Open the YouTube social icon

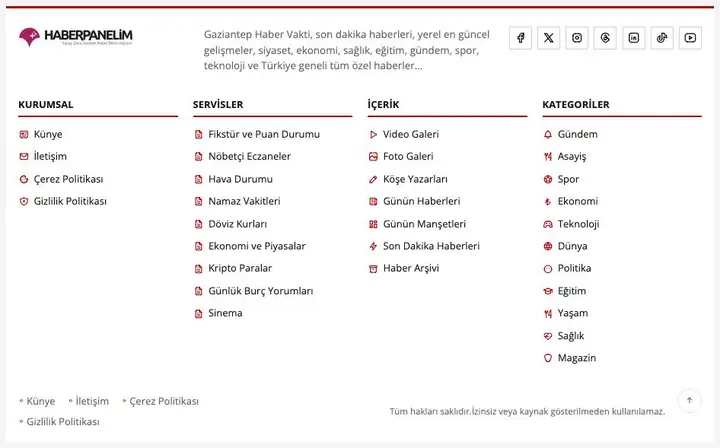[x=690, y=38]
